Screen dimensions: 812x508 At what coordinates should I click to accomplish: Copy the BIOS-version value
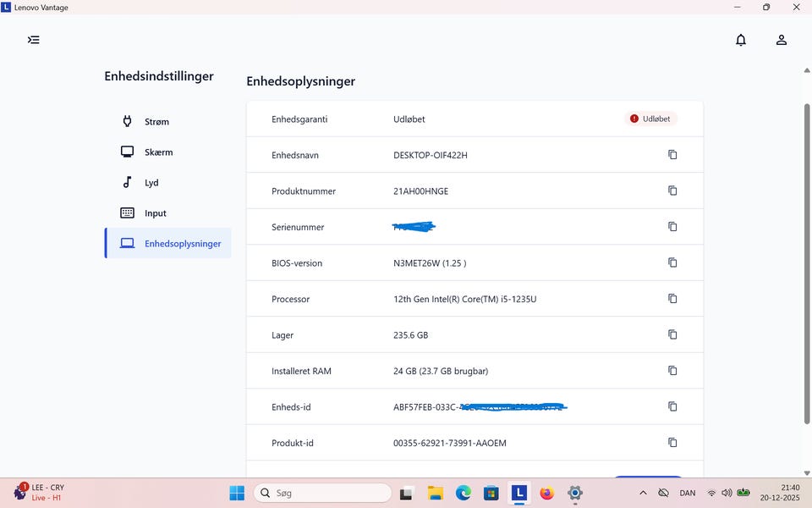(672, 262)
